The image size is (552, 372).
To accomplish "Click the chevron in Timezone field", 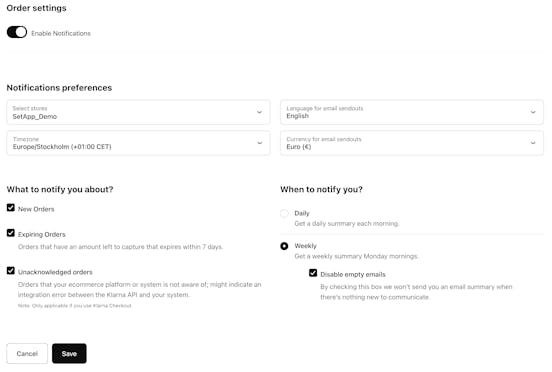I will tap(259, 143).
